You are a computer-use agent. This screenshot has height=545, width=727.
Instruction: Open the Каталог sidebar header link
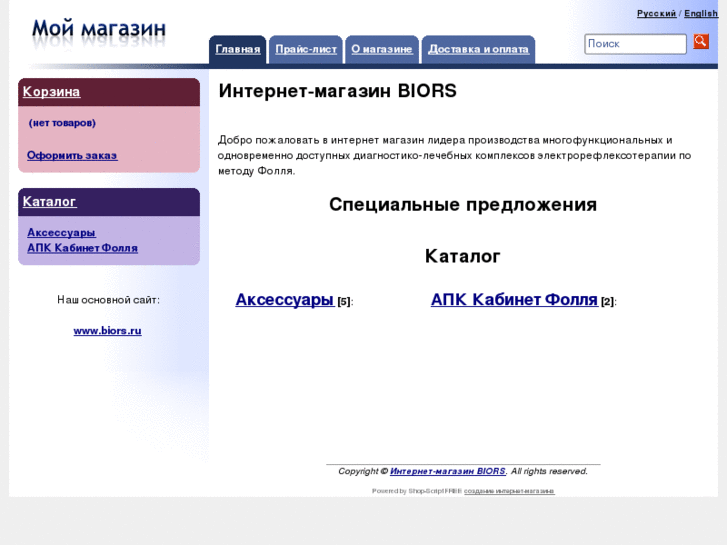(49, 202)
